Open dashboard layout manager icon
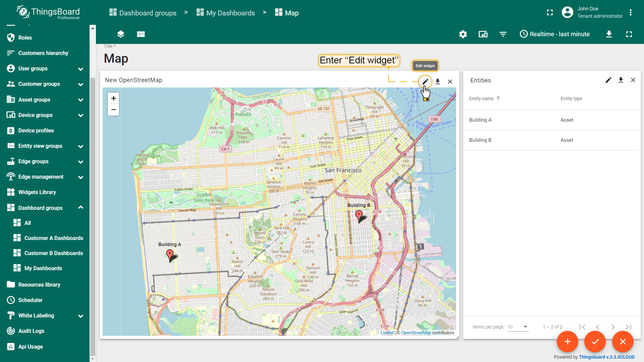This screenshot has height=362, width=644. point(141,34)
